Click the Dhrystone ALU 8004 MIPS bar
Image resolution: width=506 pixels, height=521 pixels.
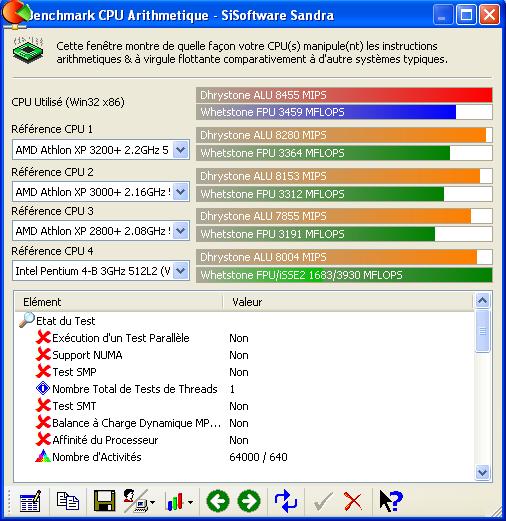coord(344,257)
